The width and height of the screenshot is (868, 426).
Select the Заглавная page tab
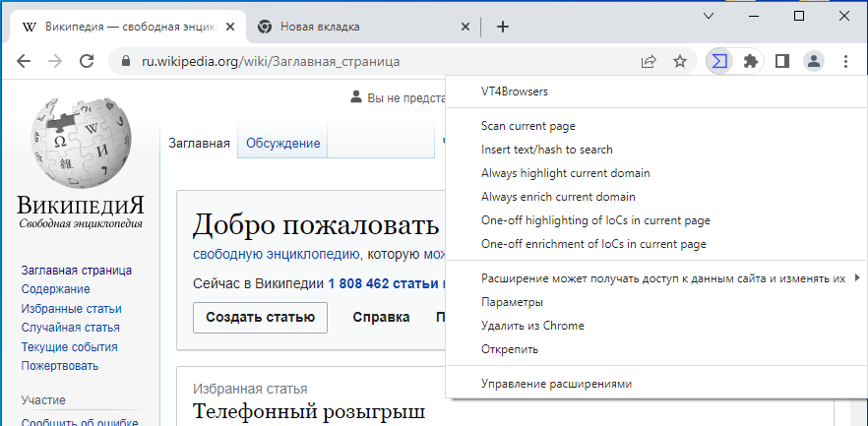[x=199, y=144]
